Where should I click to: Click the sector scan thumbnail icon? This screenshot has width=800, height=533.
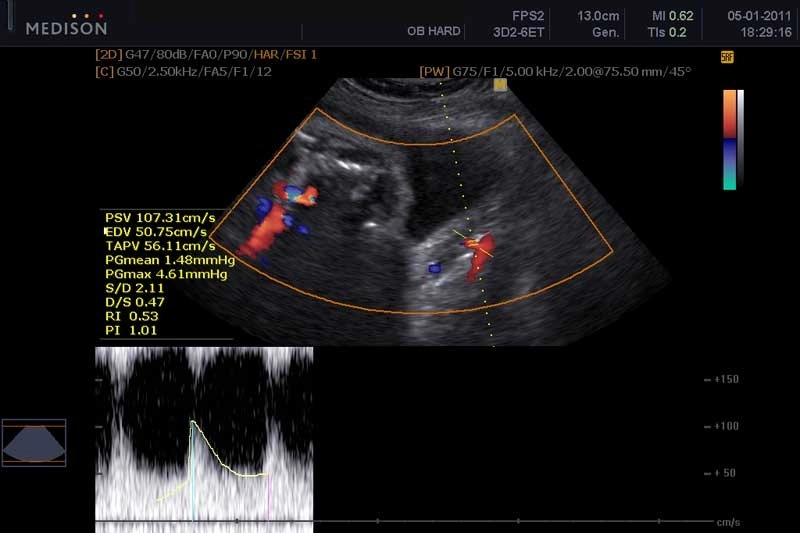34,443
